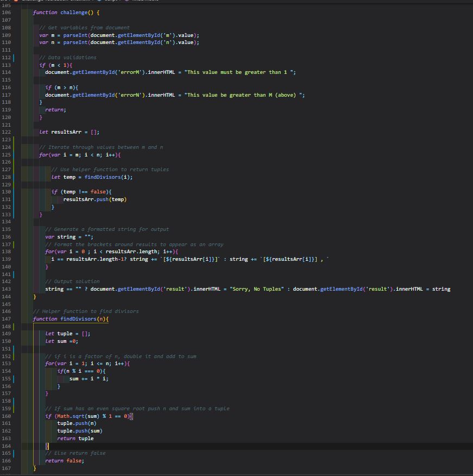Click the "let sum =0;" declaration
Viewport: 473px width, 476px height.
pyautogui.click(x=61, y=341)
